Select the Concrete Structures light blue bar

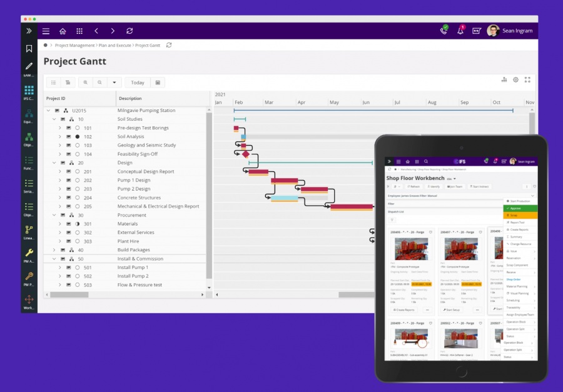click(285, 199)
